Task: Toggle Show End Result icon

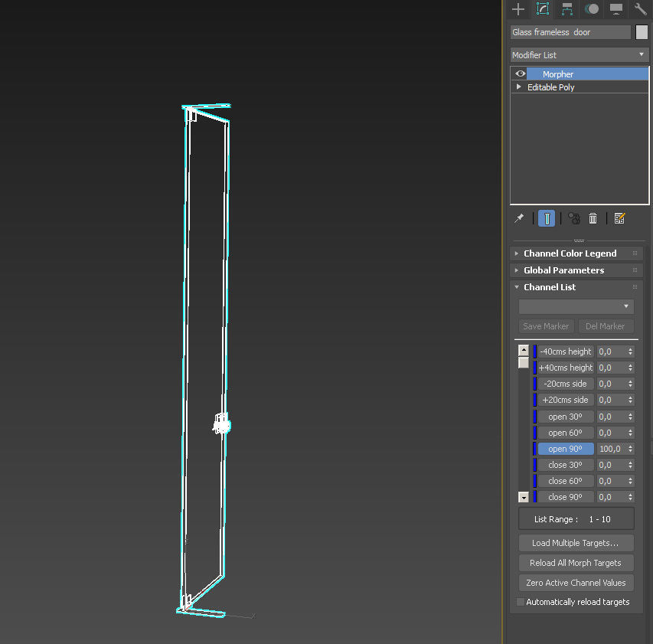Action: 547,218
